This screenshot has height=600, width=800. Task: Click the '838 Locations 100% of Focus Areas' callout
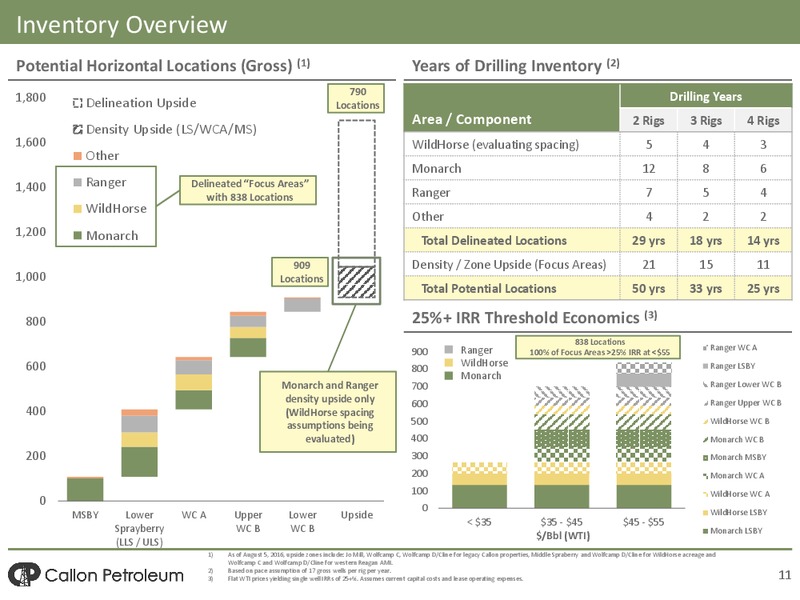click(x=598, y=347)
